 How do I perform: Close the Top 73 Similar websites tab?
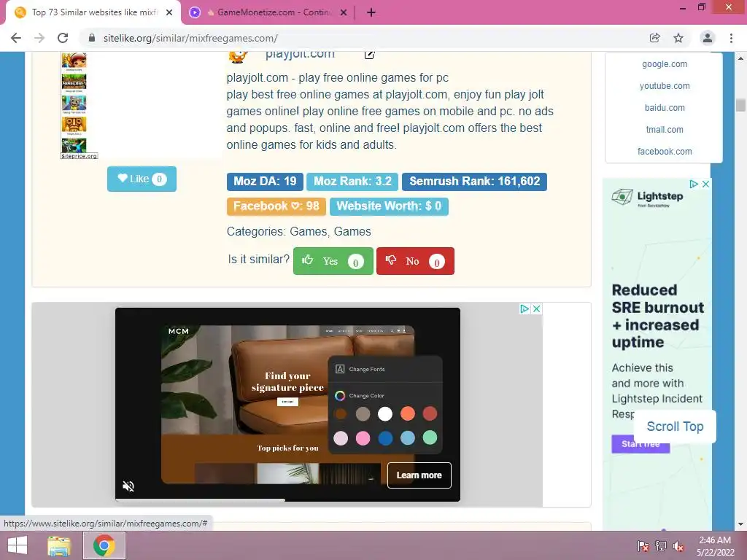pyautogui.click(x=169, y=12)
